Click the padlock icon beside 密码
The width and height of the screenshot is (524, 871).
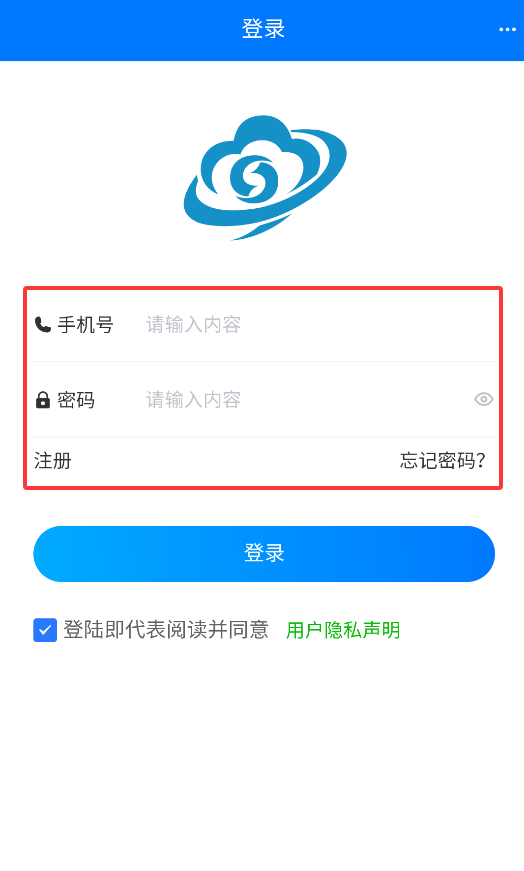pyautogui.click(x=43, y=399)
